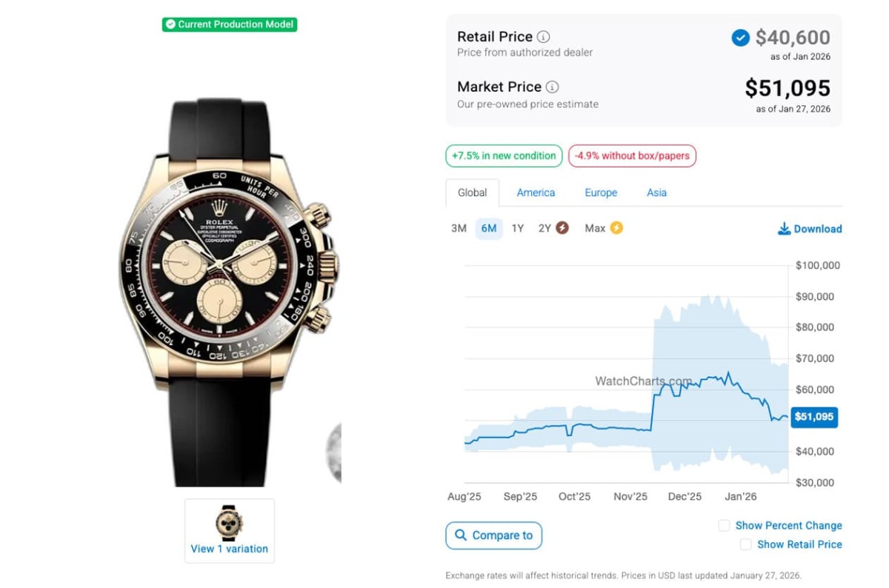Screen dimensions: 889x588
Task: Open the View 1 variation thumbnail
Action: coord(230,530)
